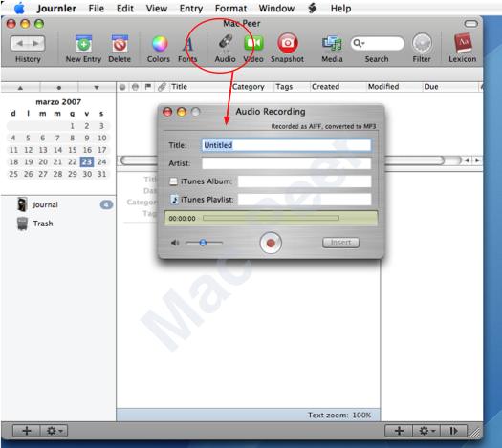Open the gear action menu bottom left

pyautogui.click(x=54, y=431)
